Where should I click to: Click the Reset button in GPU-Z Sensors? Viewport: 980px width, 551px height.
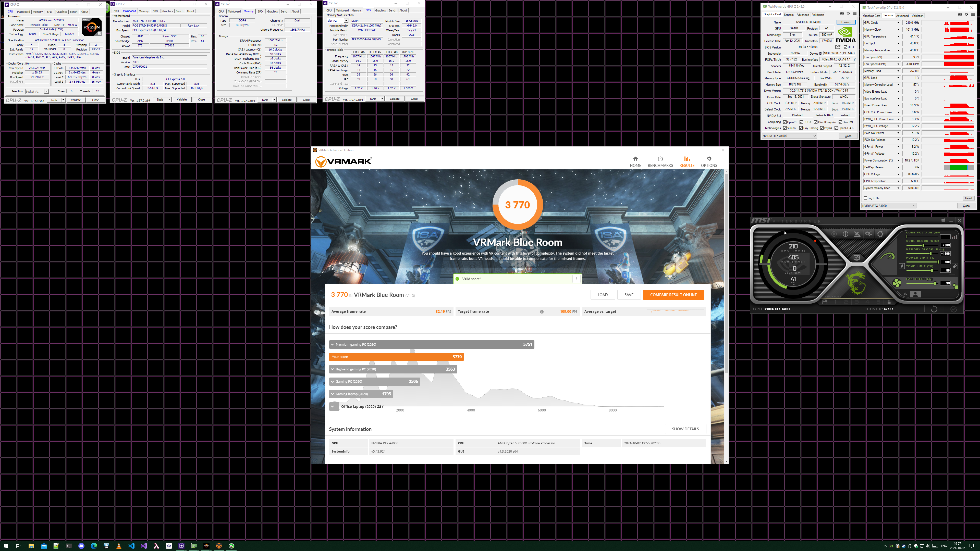click(968, 198)
